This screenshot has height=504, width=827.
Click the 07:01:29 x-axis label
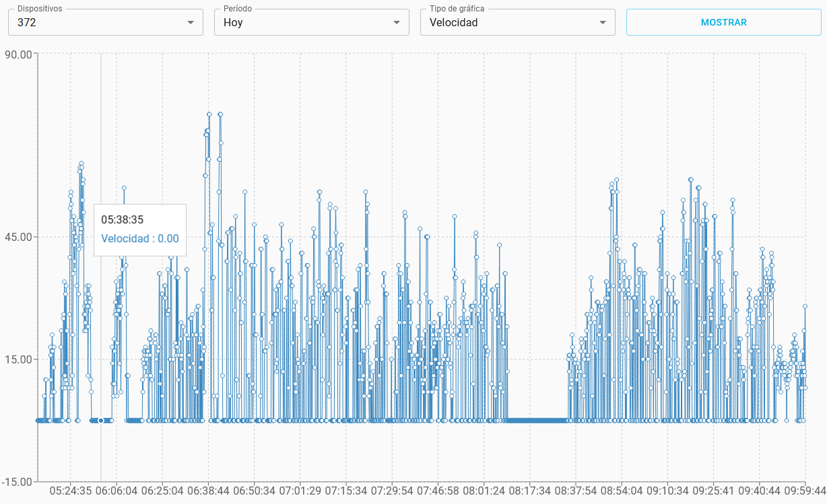click(300, 491)
